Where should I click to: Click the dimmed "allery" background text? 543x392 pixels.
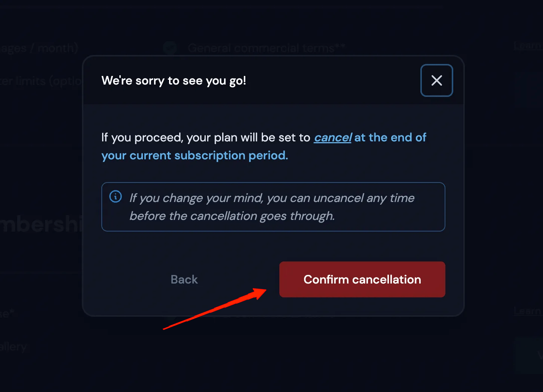click(x=13, y=347)
